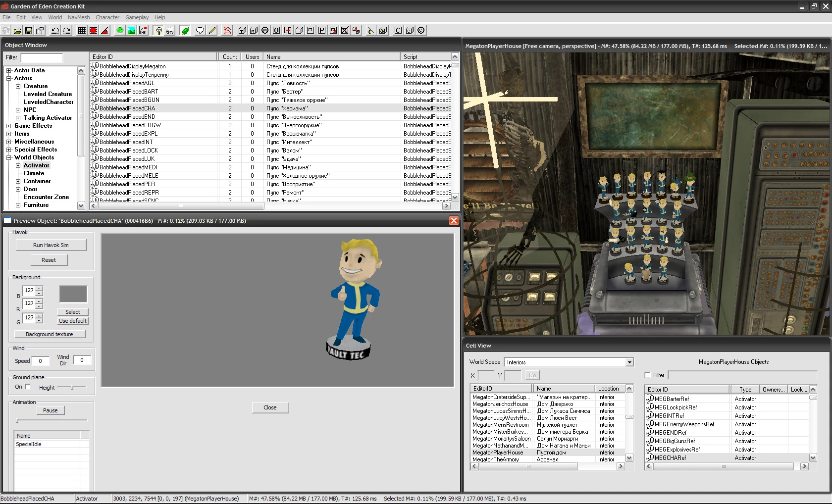Click the boxed letter O toolbar icon
The image size is (832, 504).
pos(276,31)
